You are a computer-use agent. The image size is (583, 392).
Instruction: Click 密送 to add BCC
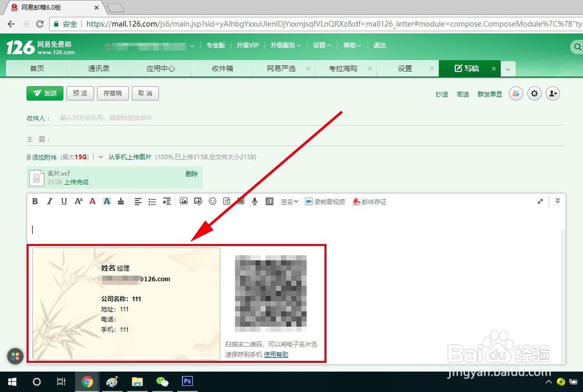[463, 94]
